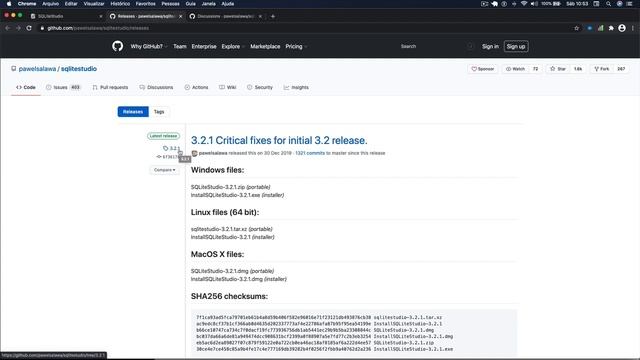
Task: Switch to Tags view
Action: 159,111
